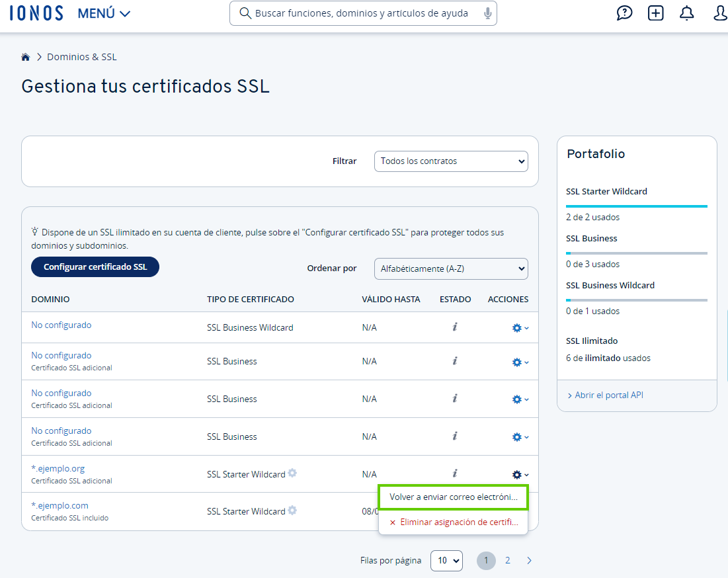Click the search bar field
The height and width of the screenshot is (578, 728).
[363, 13]
